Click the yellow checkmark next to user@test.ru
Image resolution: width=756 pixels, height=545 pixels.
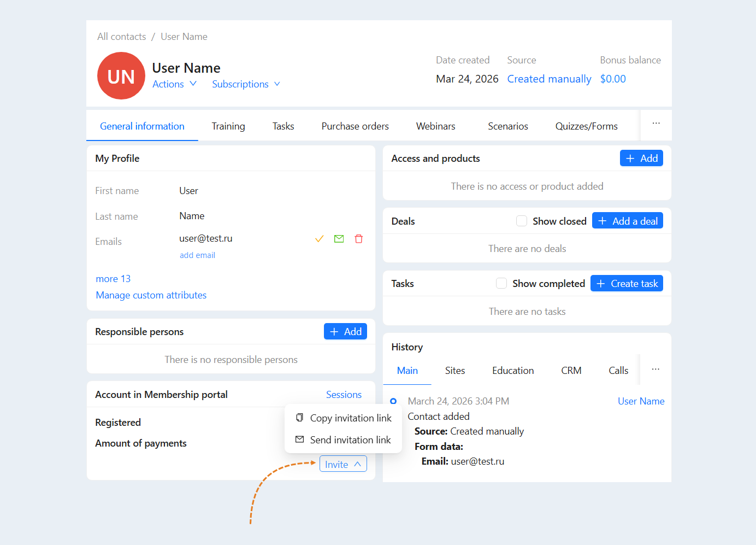(320, 239)
